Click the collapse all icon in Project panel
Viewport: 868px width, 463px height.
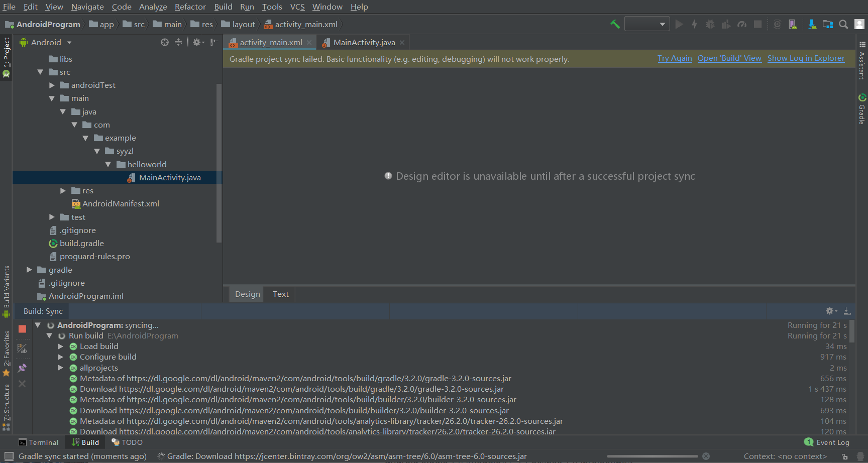click(x=178, y=42)
